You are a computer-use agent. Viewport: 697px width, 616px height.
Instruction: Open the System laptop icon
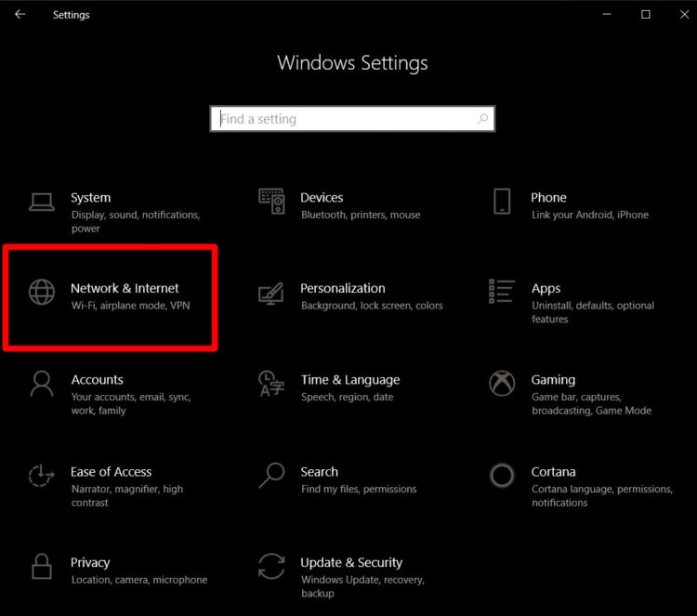coord(42,203)
